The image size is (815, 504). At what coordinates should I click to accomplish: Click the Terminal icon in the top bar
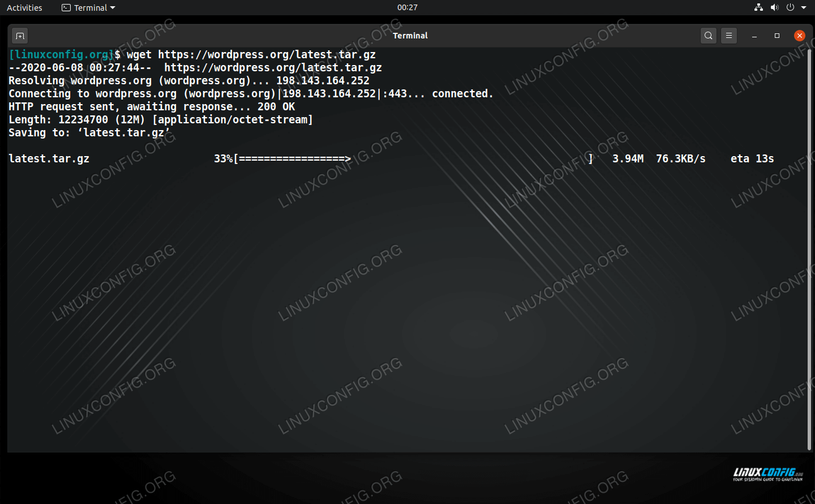66,7
